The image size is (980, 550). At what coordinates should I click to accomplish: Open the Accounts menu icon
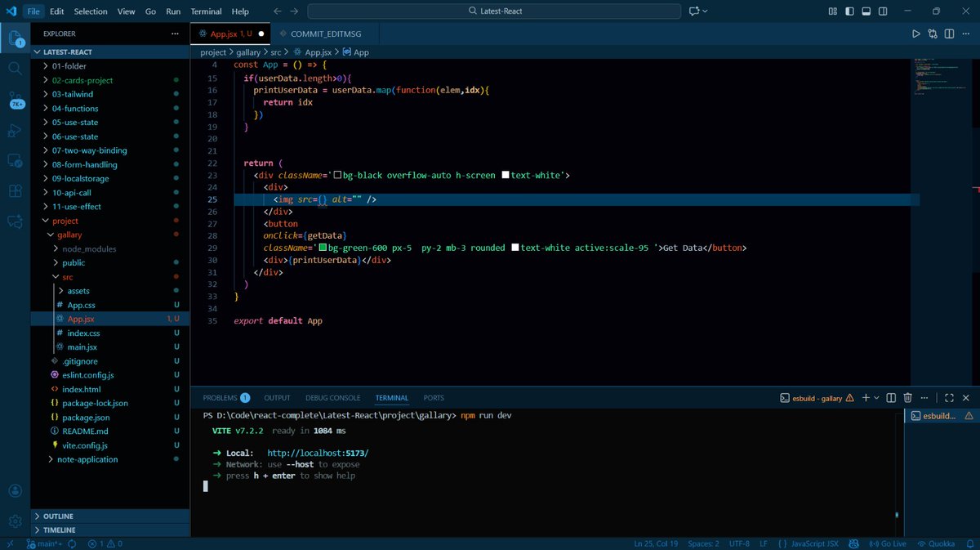15,491
